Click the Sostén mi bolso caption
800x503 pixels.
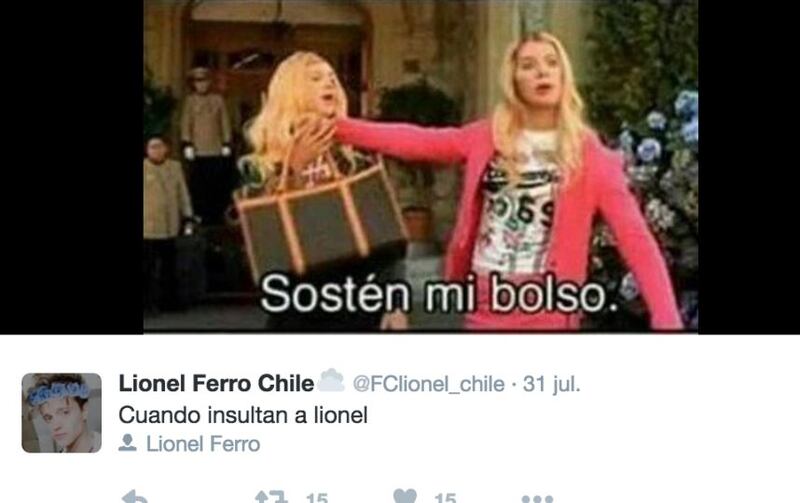coord(439,292)
